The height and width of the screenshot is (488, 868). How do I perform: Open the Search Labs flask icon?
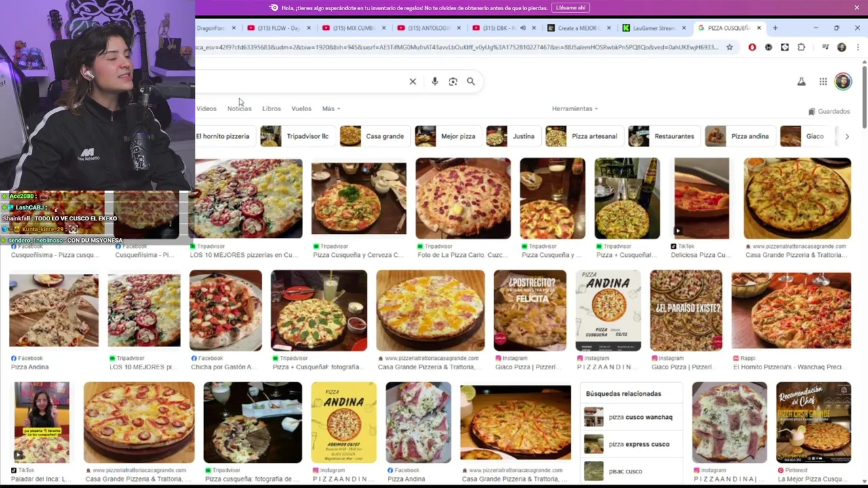tap(801, 81)
